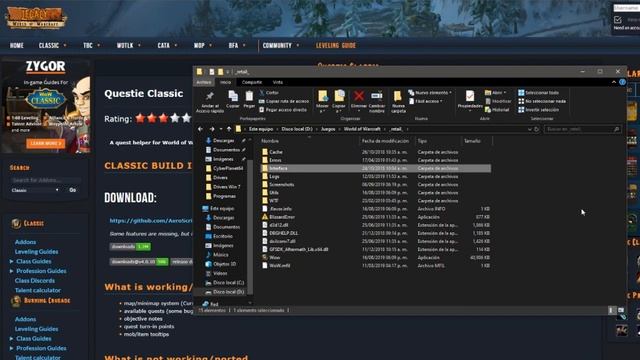Go forward with Explorer forward arrow
This screenshot has height=360, width=640.
click(211, 129)
